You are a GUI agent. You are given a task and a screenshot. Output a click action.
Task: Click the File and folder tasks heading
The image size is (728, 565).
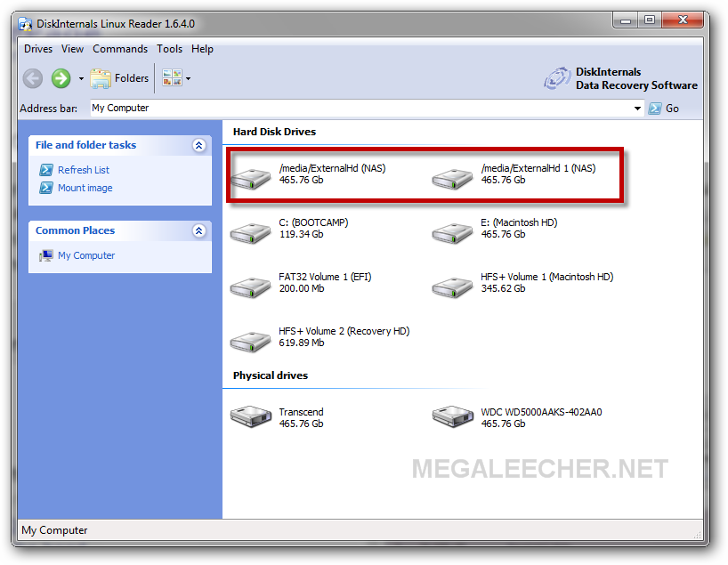(x=86, y=145)
